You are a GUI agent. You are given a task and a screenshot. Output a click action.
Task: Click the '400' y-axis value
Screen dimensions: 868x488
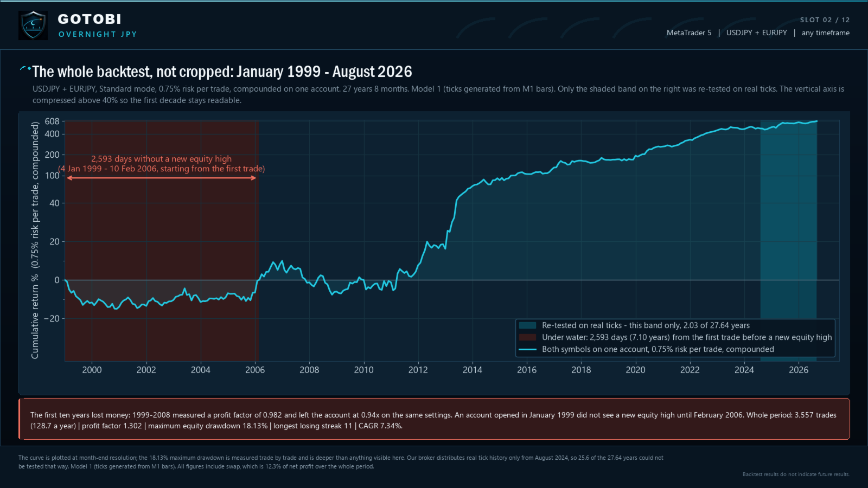tap(52, 134)
